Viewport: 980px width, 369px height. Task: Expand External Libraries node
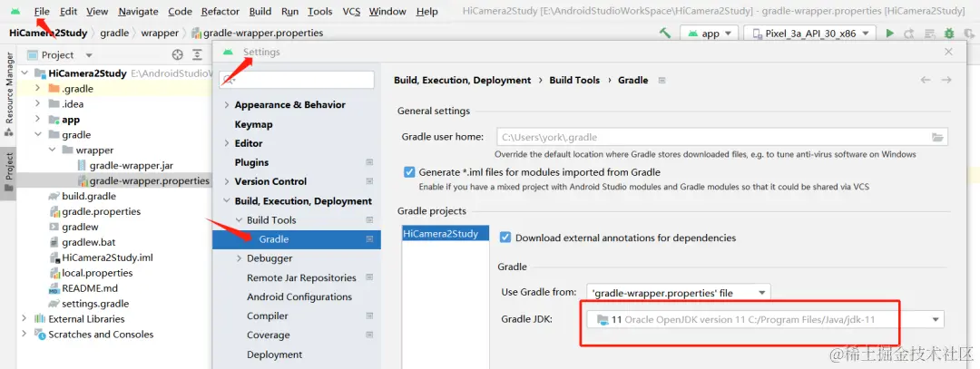(x=24, y=319)
